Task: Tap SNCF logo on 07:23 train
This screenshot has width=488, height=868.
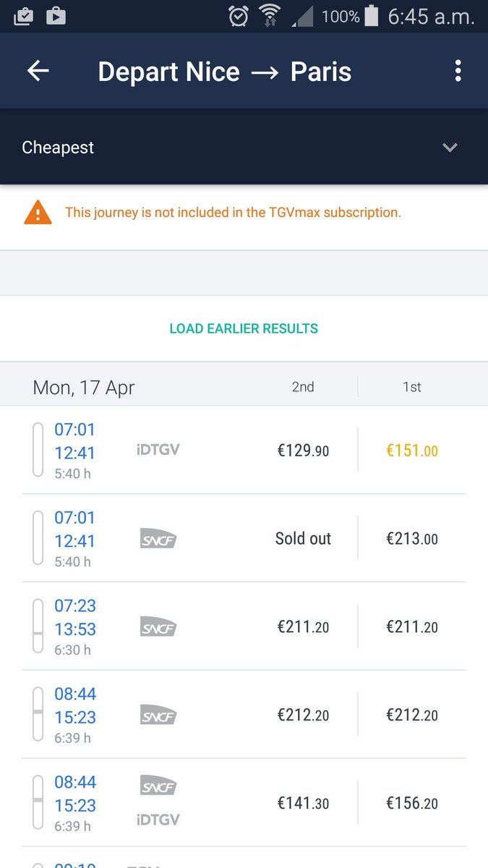Action: 158,627
